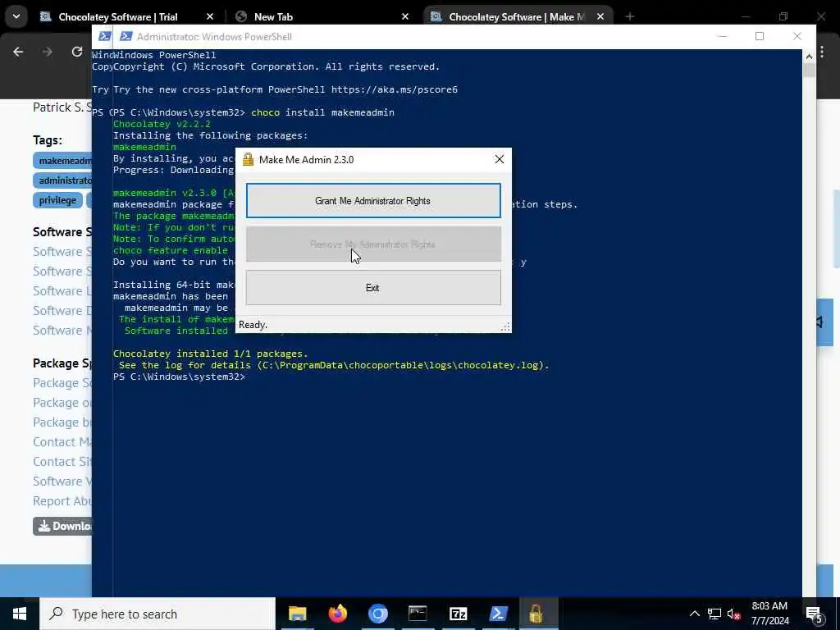Image resolution: width=840 pixels, height=630 pixels.
Task: Close the Make Me Admin 2.3.0 dialog
Action: (x=500, y=160)
